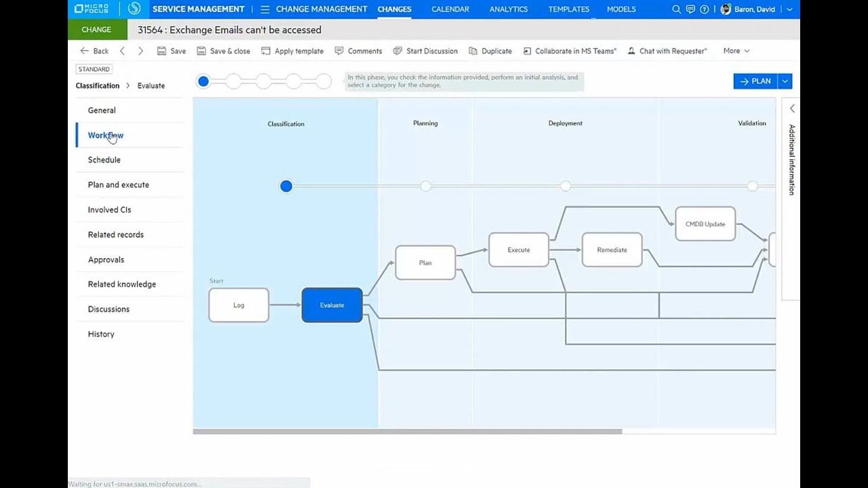
Task: Click Duplicate
Action: pos(490,51)
